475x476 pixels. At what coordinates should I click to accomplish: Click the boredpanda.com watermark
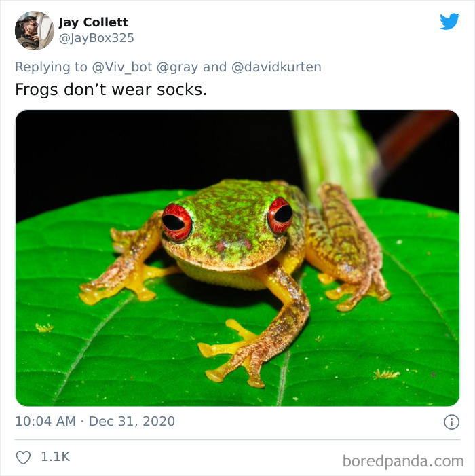pyautogui.click(x=403, y=461)
